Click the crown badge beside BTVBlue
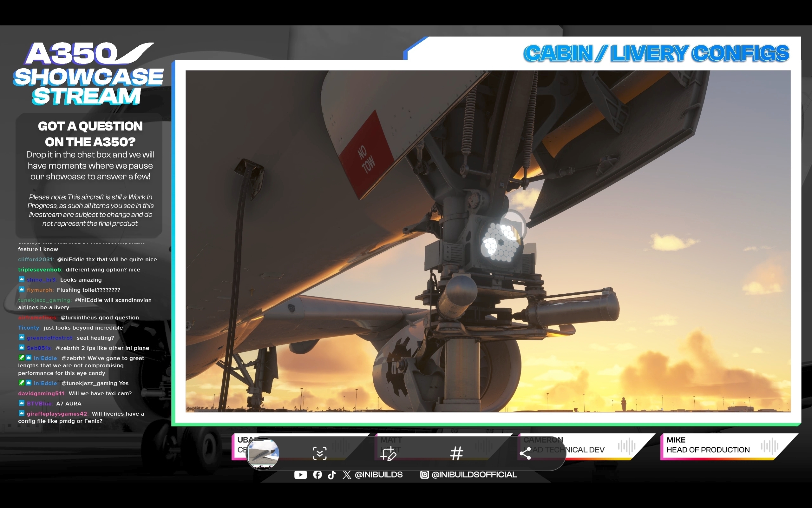This screenshot has height=508, width=812. tap(22, 403)
